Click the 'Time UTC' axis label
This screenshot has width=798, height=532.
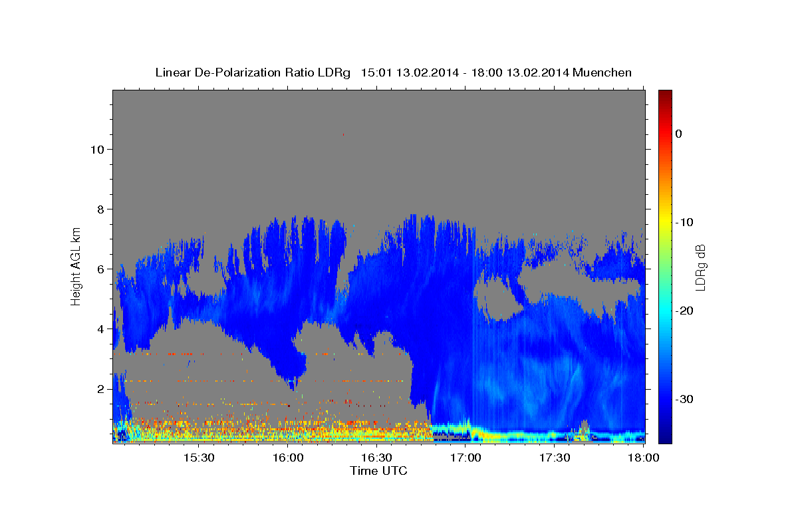378,471
